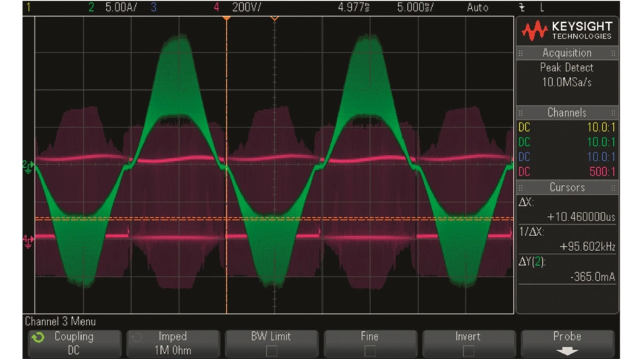Click the Keysight Technologies logo

(x=567, y=31)
